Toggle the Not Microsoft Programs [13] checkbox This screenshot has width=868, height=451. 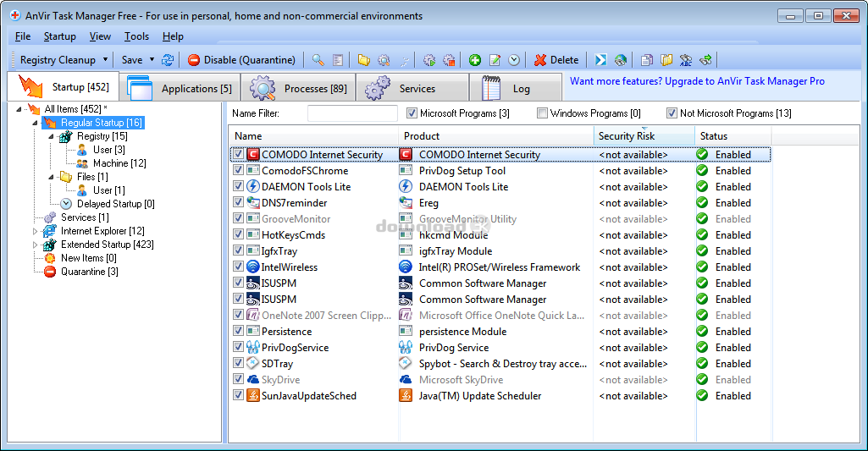[672, 113]
